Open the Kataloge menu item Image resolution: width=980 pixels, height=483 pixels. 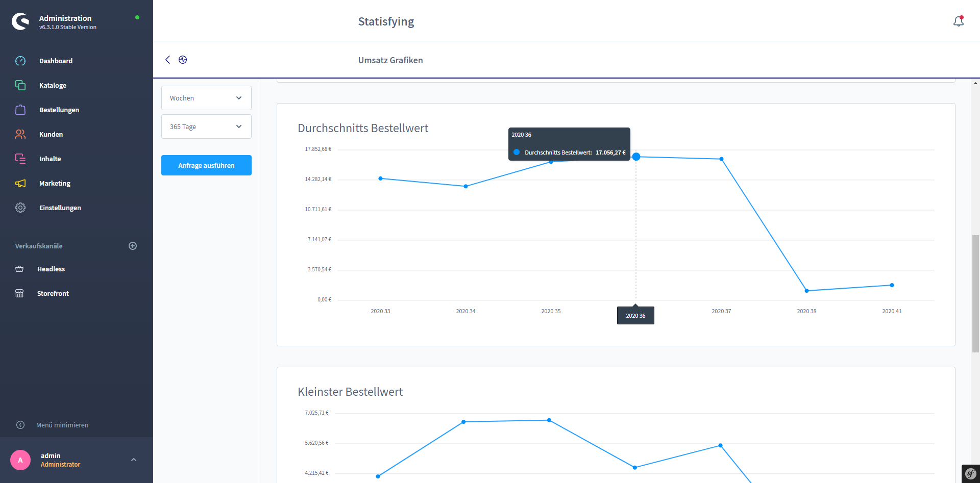[x=53, y=85]
